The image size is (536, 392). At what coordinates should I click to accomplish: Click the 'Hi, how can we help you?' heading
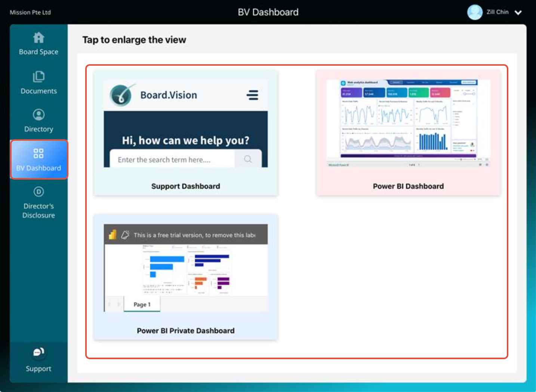tap(186, 140)
